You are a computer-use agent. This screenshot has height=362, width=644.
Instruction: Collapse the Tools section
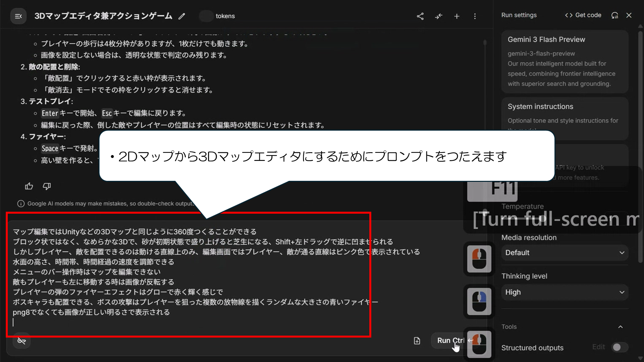620,327
